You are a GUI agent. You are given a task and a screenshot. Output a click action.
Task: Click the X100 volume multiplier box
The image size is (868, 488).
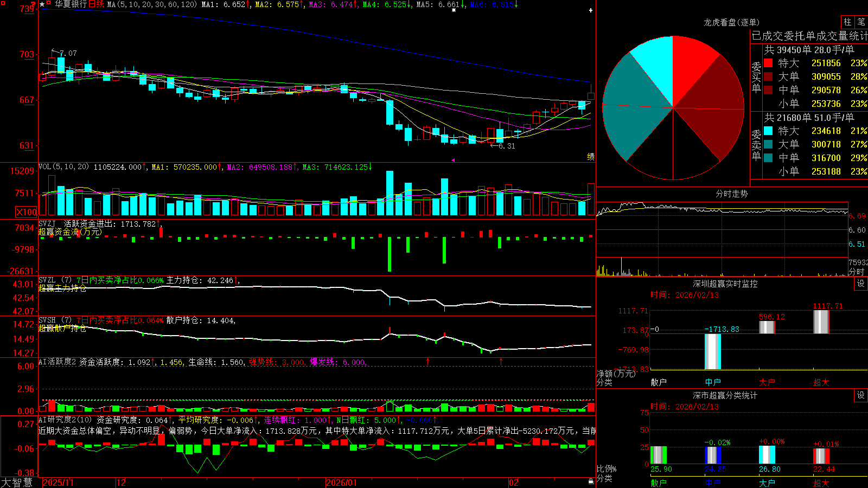27,212
